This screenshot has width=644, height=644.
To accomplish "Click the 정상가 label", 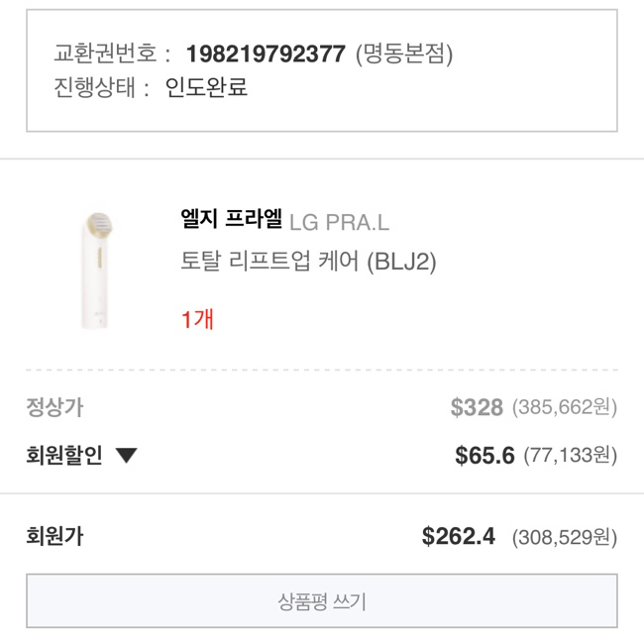I will click(x=55, y=407).
